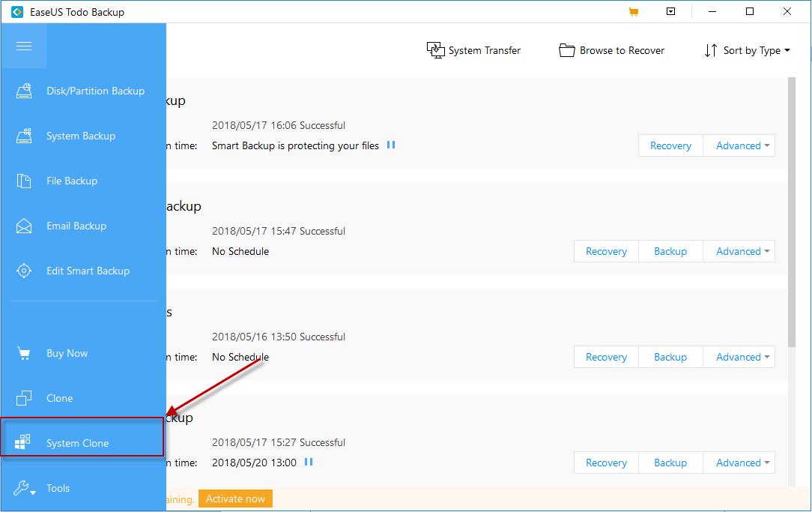Pause Smart Backup file protection
The image size is (812, 512).
tap(391, 145)
